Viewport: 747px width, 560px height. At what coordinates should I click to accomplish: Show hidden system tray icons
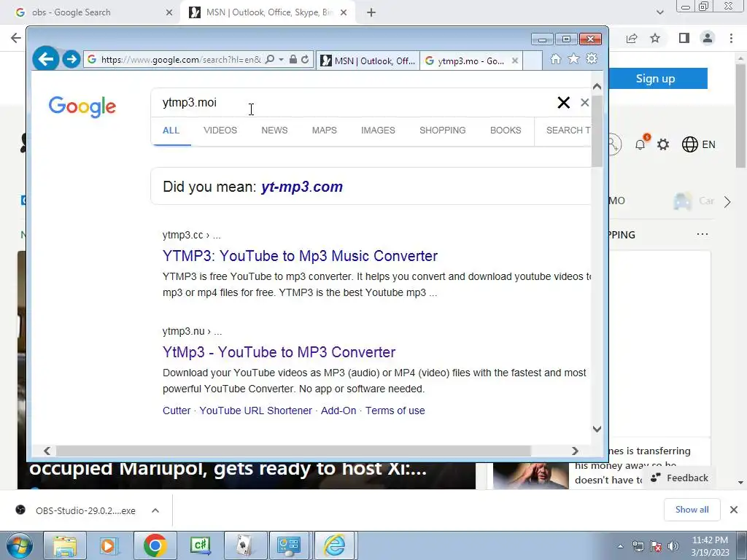(620, 546)
